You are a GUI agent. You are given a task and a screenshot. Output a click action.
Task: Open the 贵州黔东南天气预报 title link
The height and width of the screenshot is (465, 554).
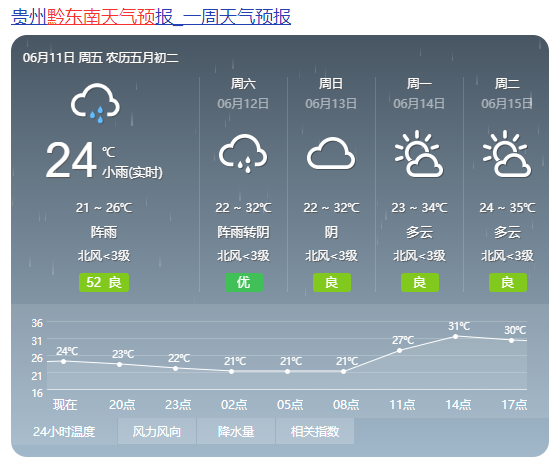(151, 17)
